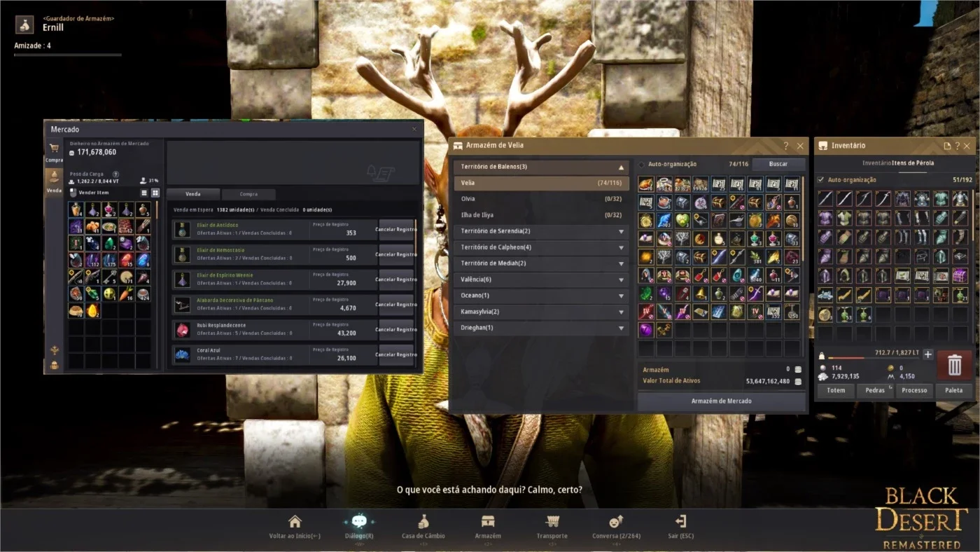The width and height of the screenshot is (980, 552).
Task: Click the Mercado listings scrollbar
Action: 416,238
